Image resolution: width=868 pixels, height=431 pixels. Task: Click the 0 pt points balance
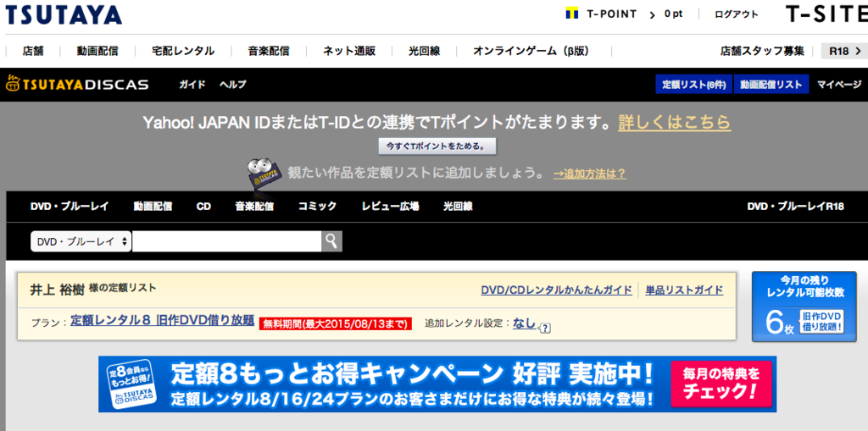point(674,14)
